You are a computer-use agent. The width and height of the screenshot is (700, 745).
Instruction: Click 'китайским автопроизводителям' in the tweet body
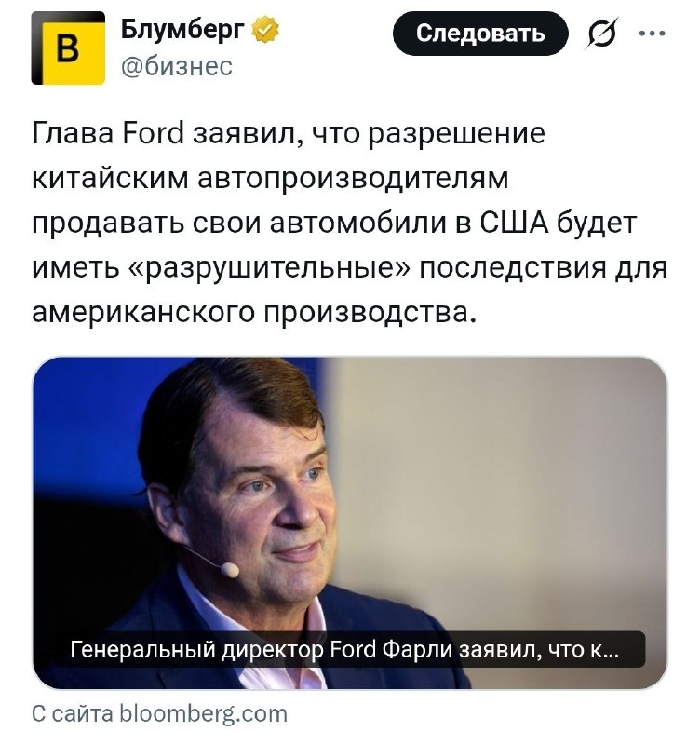pos(270,180)
